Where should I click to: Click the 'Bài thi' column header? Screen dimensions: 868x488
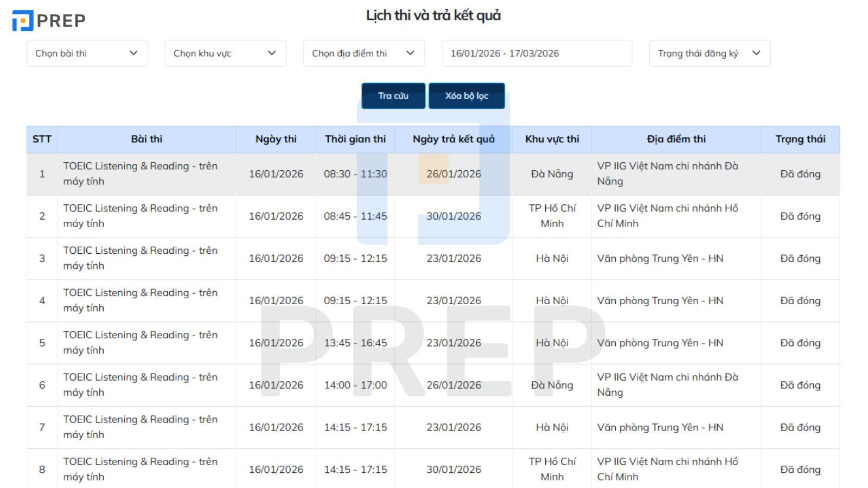coord(146,139)
